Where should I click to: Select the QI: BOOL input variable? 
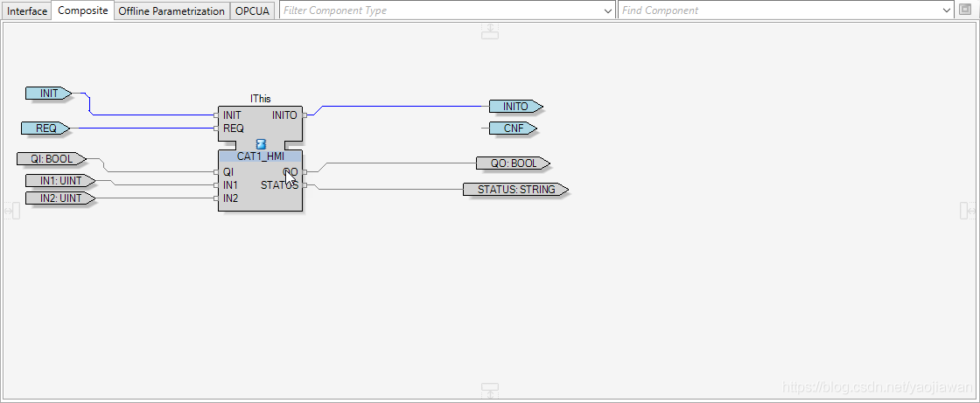point(52,159)
